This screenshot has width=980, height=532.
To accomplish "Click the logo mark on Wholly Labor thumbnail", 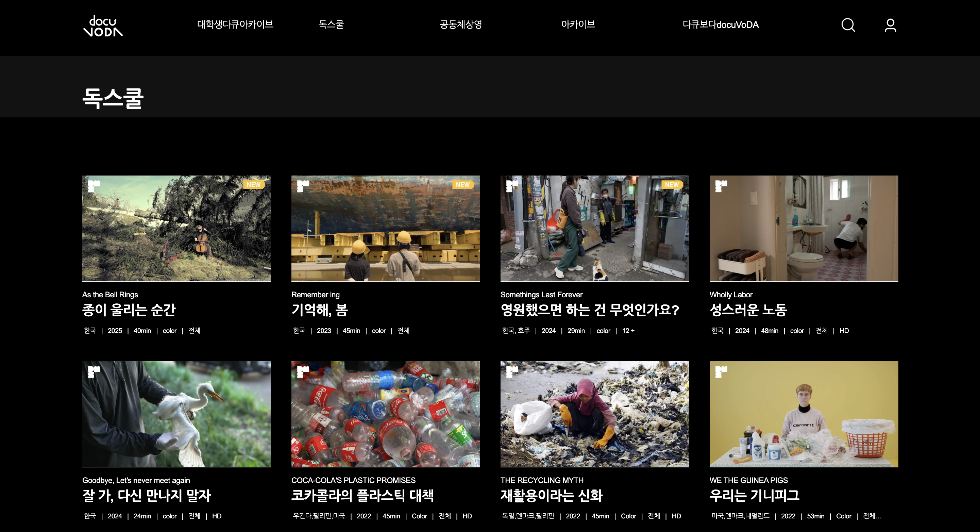I will 721,186.
